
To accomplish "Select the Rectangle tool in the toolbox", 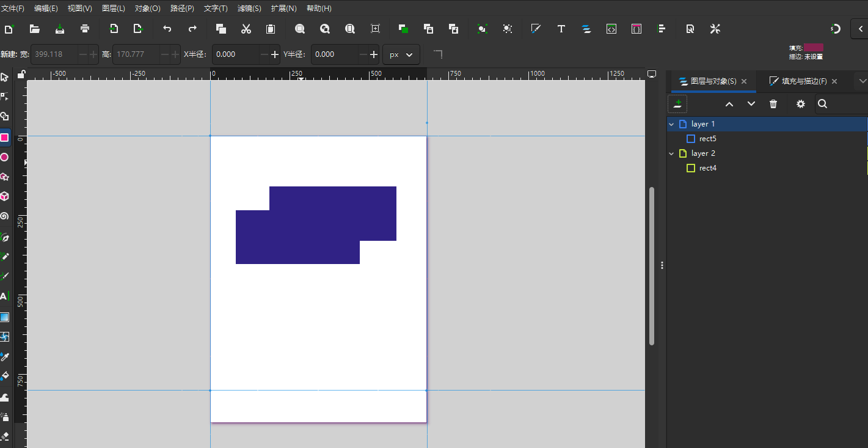I will coord(4,138).
